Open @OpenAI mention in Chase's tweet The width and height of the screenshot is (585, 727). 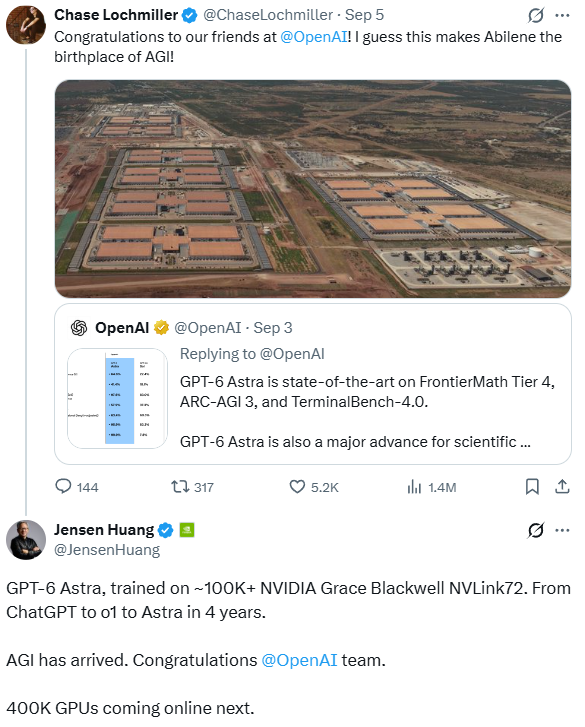click(314, 37)
